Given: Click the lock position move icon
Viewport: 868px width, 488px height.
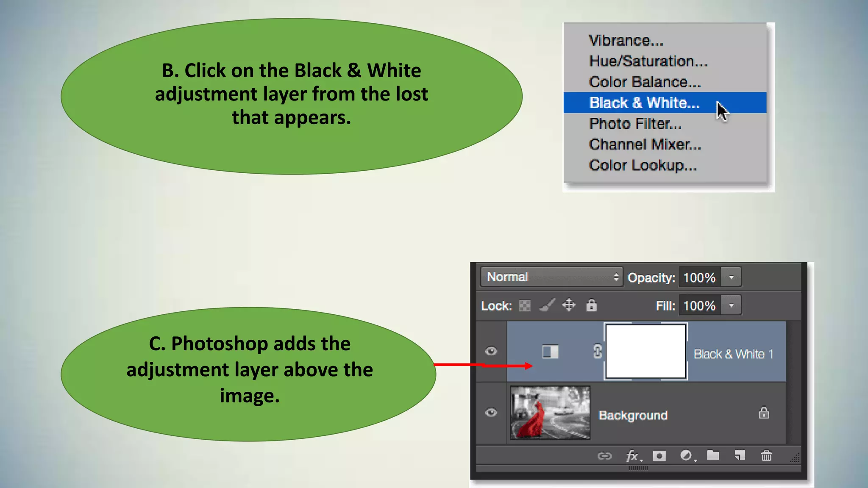Looking at the screenshot, I should click(569, 305).
